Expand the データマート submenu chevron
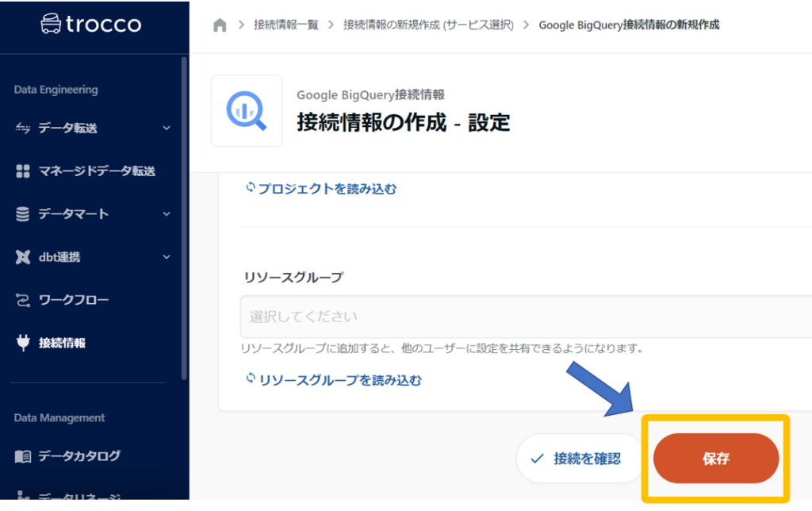 167,214
